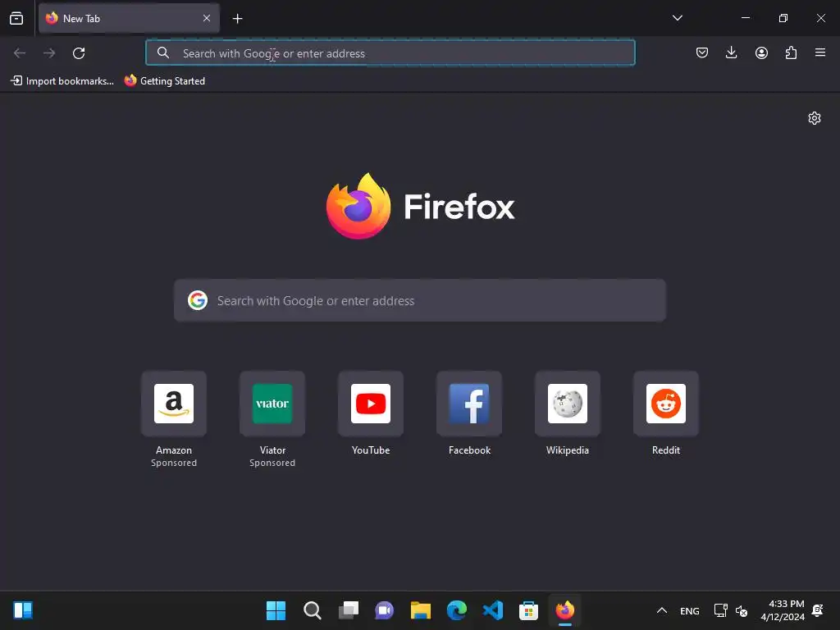
Task: Open Save to Pocket button
Action: click(702, 52)
